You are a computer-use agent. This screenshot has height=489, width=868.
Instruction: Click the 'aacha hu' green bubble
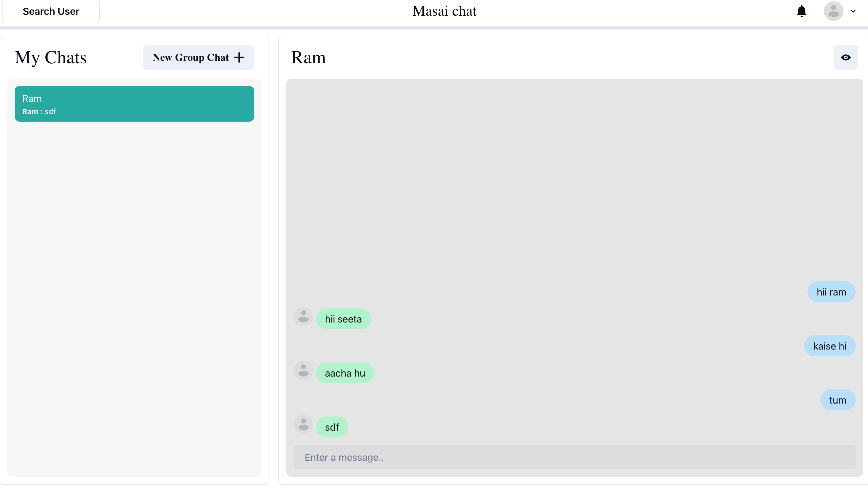(345, 373)
